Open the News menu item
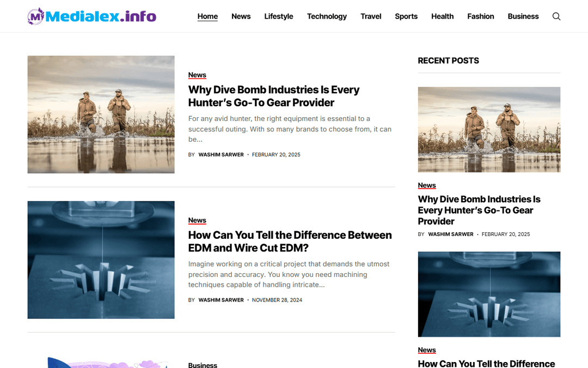Image resolution: width=588 pixels, height=368 pixels. tap(241, 16)
